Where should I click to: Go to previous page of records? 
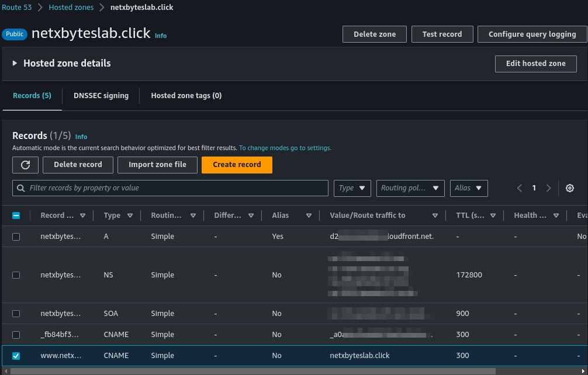[x=520, y=188]
